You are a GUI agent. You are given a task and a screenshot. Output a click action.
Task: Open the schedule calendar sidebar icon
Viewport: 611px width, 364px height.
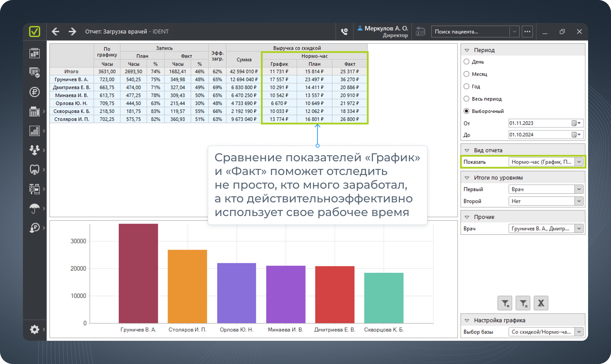pyautogui.click(x=34, y=53)
